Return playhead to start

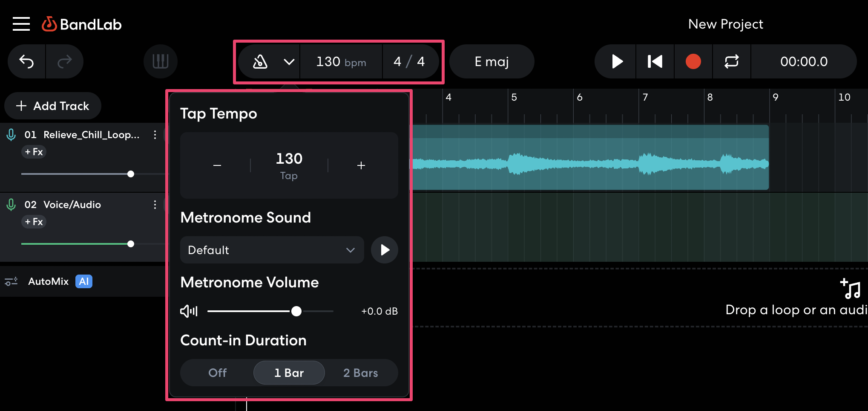(x=655, y=62)
